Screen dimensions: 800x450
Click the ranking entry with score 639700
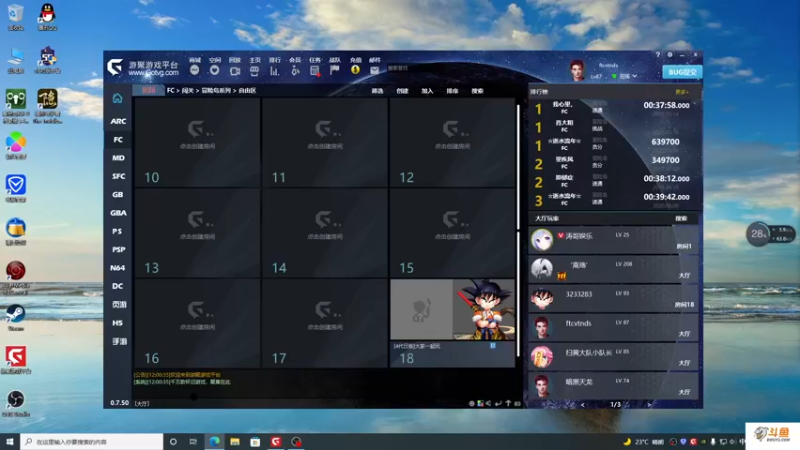(614, 144)
